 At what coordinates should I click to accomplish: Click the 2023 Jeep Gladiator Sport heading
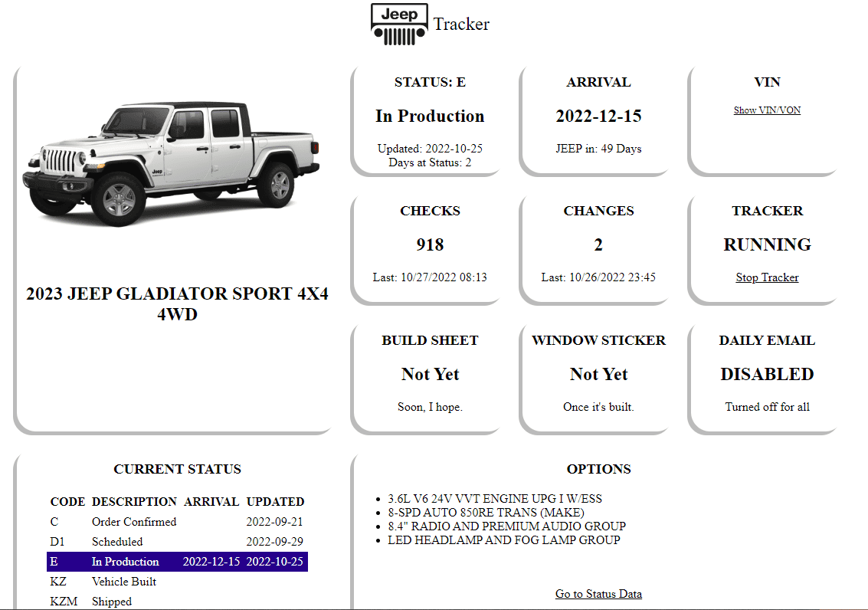(177, 304)
